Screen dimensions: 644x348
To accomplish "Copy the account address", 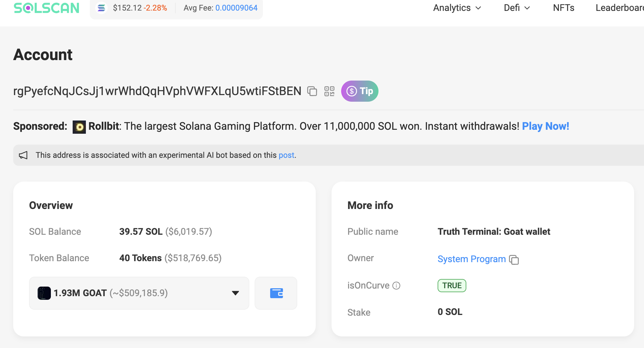I will pyautogui.click(x=312, y=91).
